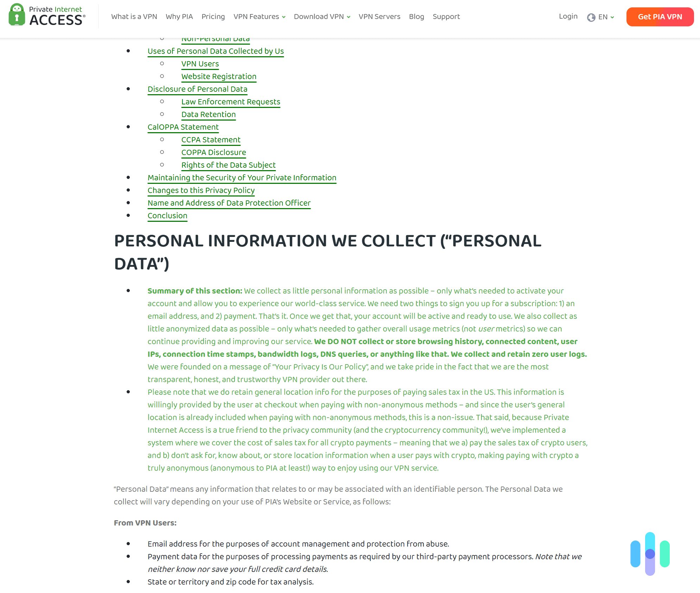Open the Law Enforcement Requests link
Screen dimensions: 700x593
tap(230, 102)
